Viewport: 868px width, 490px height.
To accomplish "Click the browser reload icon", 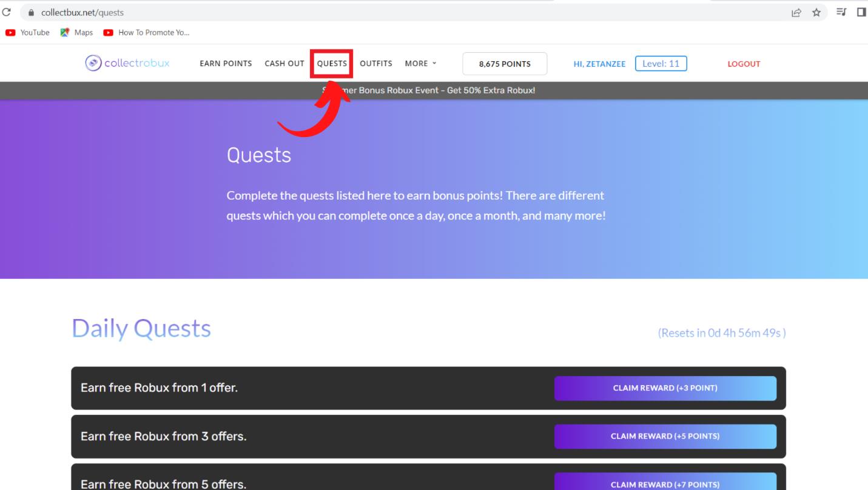I will (6, 12).
